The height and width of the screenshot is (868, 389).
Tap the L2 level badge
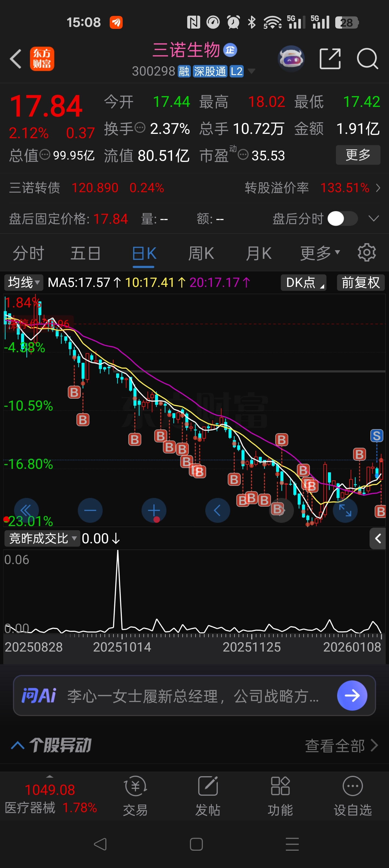coord(236,72)
